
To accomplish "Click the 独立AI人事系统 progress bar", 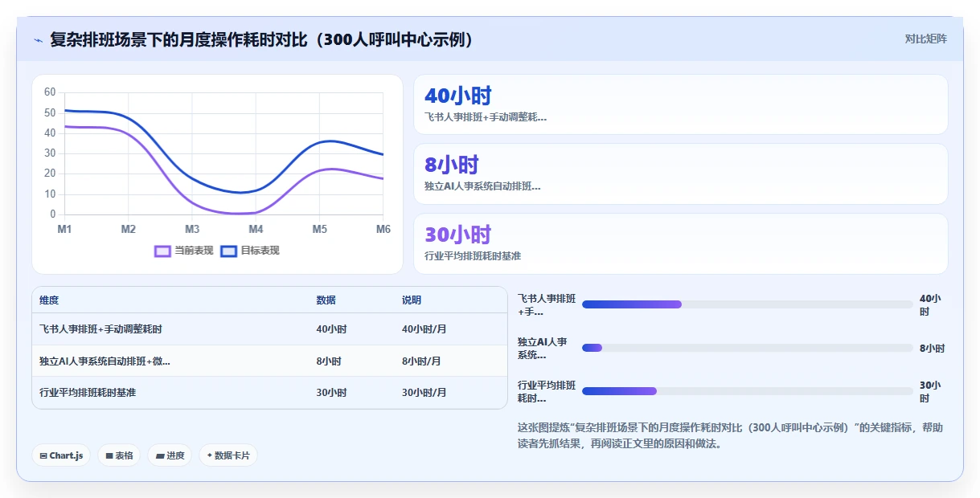I will (x=748, y=348).
